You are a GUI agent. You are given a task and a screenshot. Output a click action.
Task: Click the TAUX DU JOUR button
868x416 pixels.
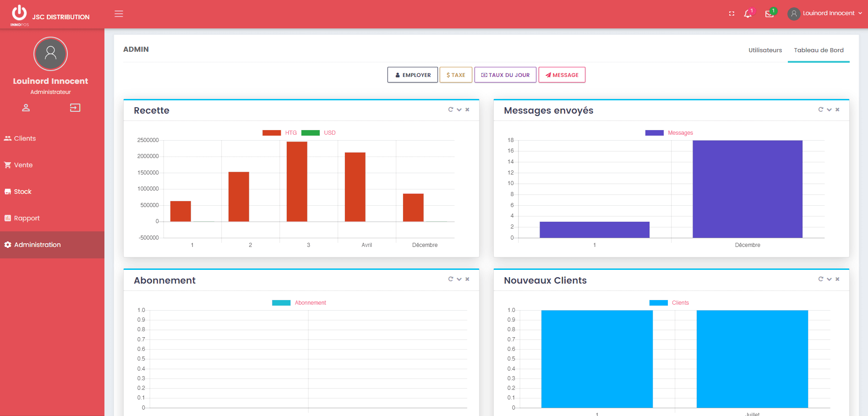(x=505, y=75)
